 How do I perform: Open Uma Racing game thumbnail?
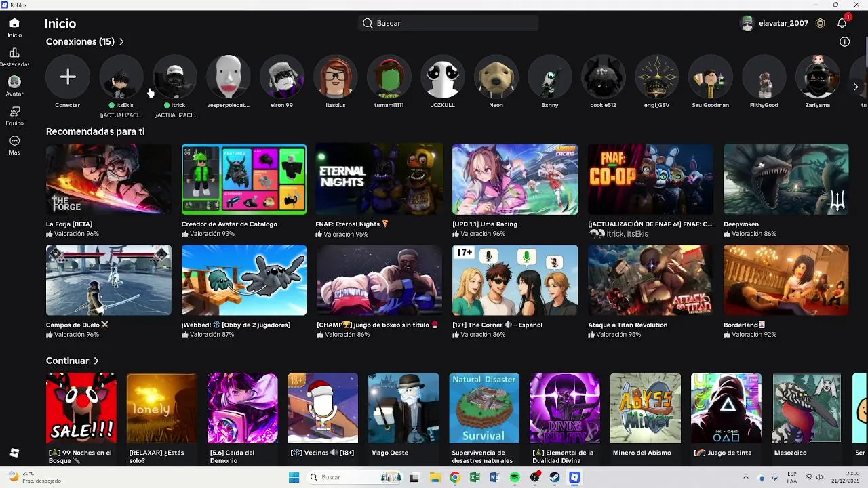pos(515,179)
